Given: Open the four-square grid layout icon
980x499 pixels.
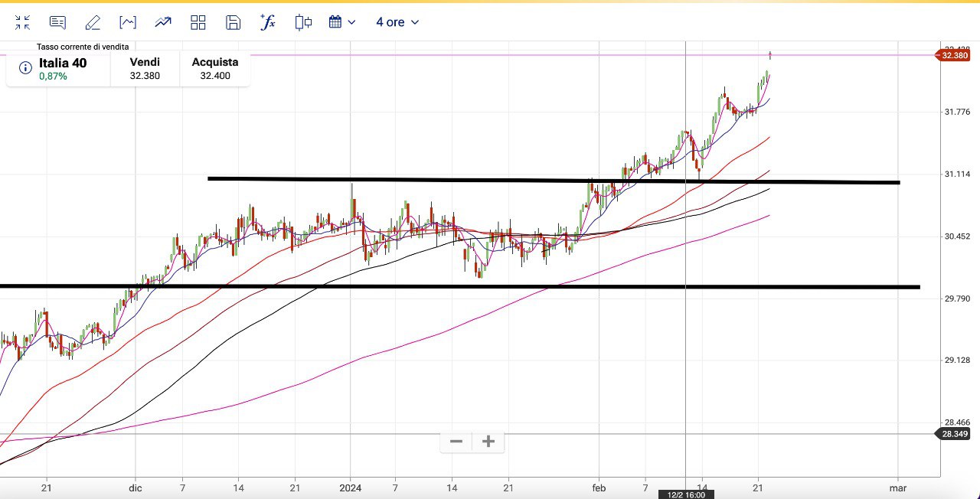Looking at the screenshot, I should 198,22.
